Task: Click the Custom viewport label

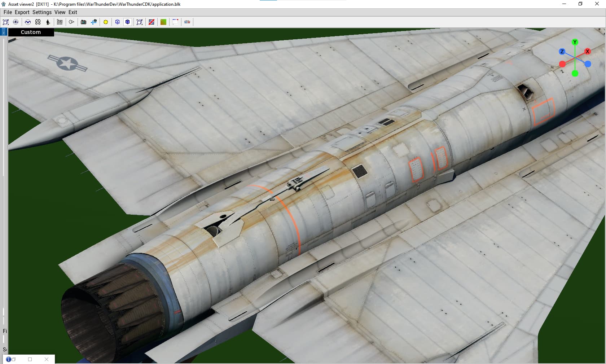Action: click(31, 32)
